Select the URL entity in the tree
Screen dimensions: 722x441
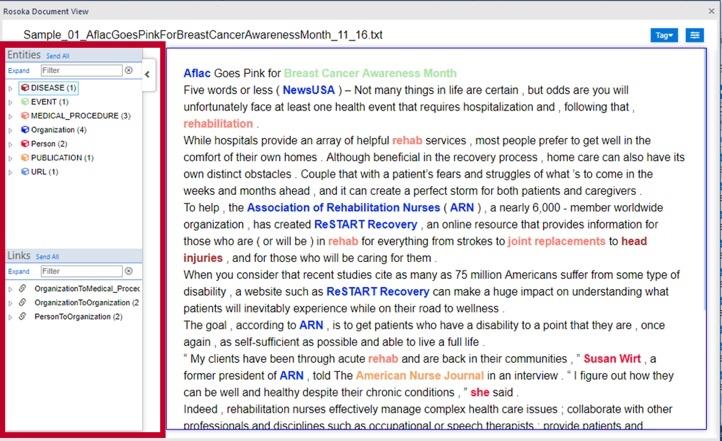[x=42, y=172]
